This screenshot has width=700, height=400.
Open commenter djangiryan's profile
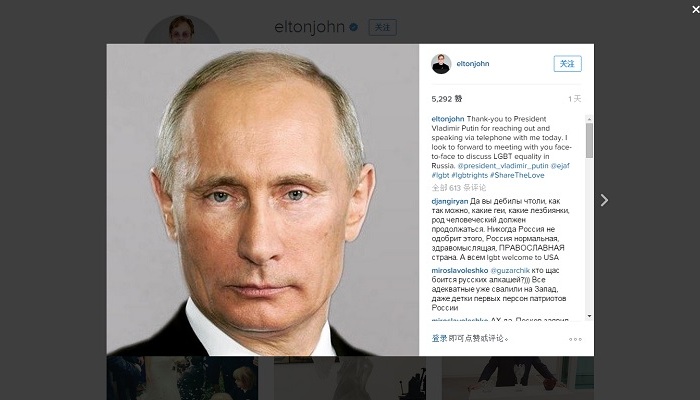pos(450,201)
